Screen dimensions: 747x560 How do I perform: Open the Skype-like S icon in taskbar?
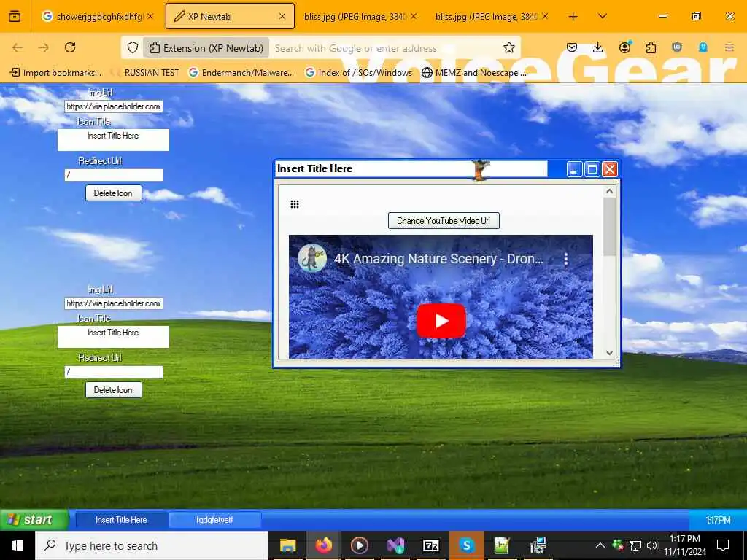pyautogui.click(x=466, y=545)
